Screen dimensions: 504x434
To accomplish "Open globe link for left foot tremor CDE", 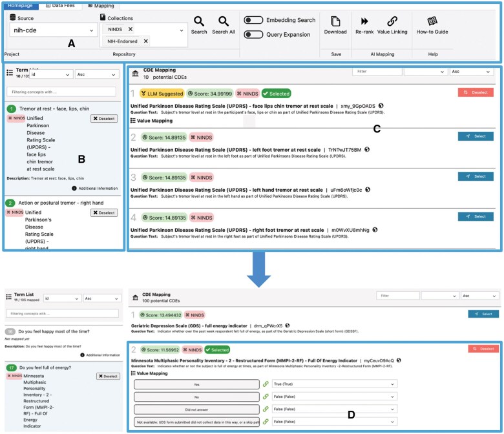I will 367,149.
